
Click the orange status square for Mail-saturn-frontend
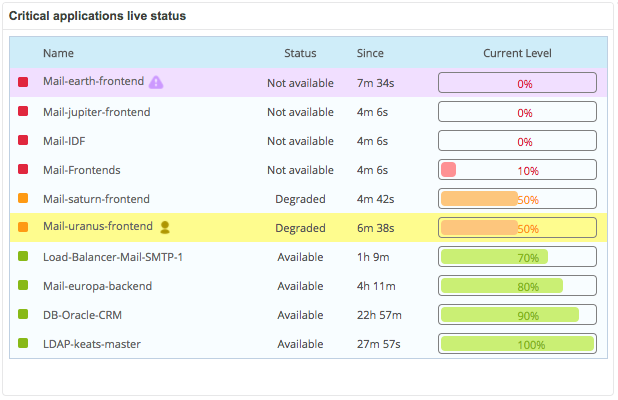[x=23, y=198]
